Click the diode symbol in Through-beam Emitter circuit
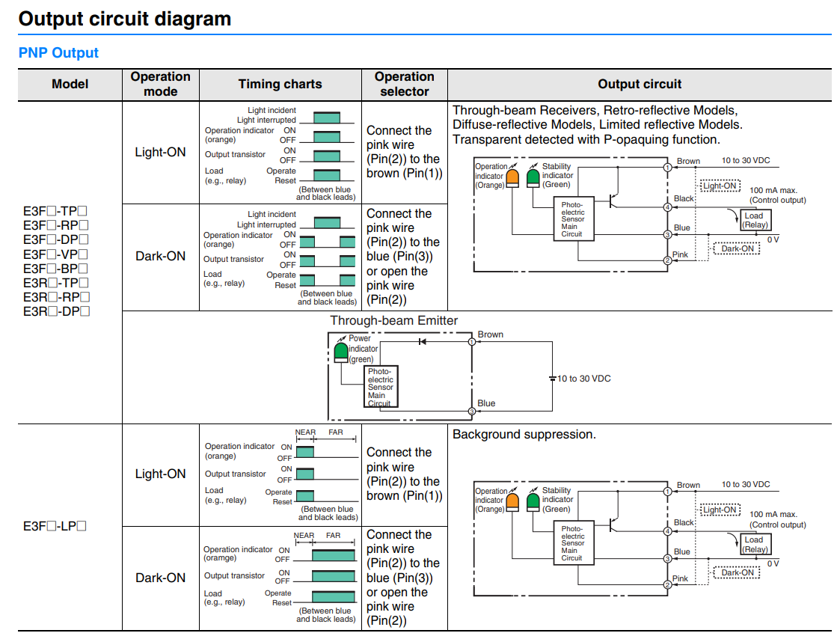This screenshot has height=636, width=840. tap(422, 341)
